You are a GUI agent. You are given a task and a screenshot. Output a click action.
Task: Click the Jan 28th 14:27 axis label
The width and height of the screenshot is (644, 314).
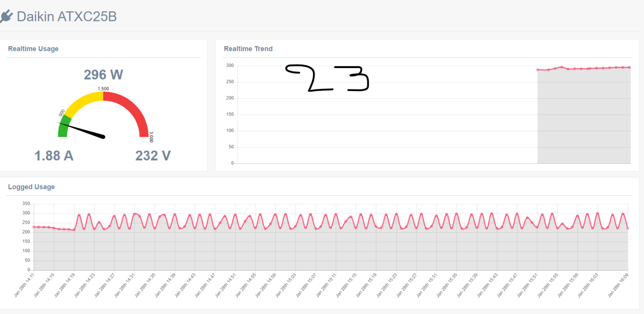pos(105,285)
